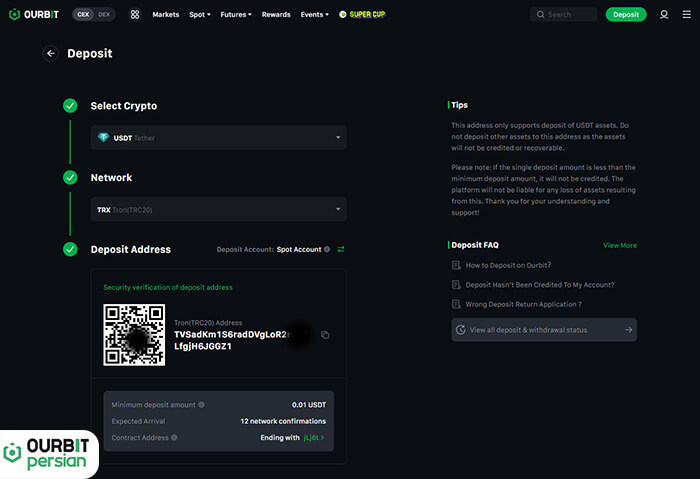Click the Tron deposit address text
Viewport: 700px width, 479px height.
pos(241,340)
